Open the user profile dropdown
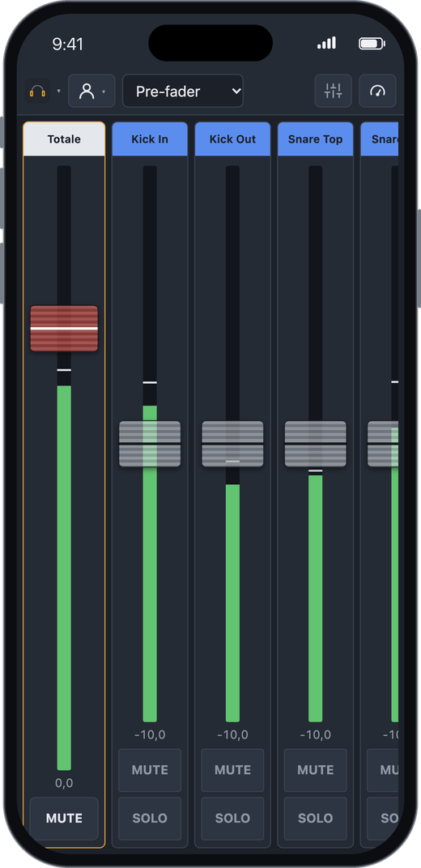Viewport: 421px width, 868px height. pos(91,91)
